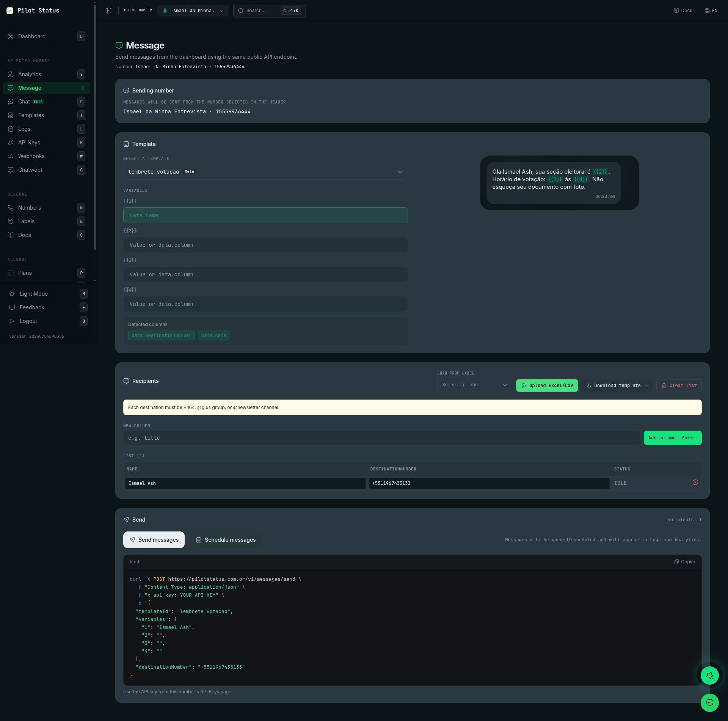Click the {{3}} variable input field
Viewport: 728px width, 721px height.
coord(265,274)
